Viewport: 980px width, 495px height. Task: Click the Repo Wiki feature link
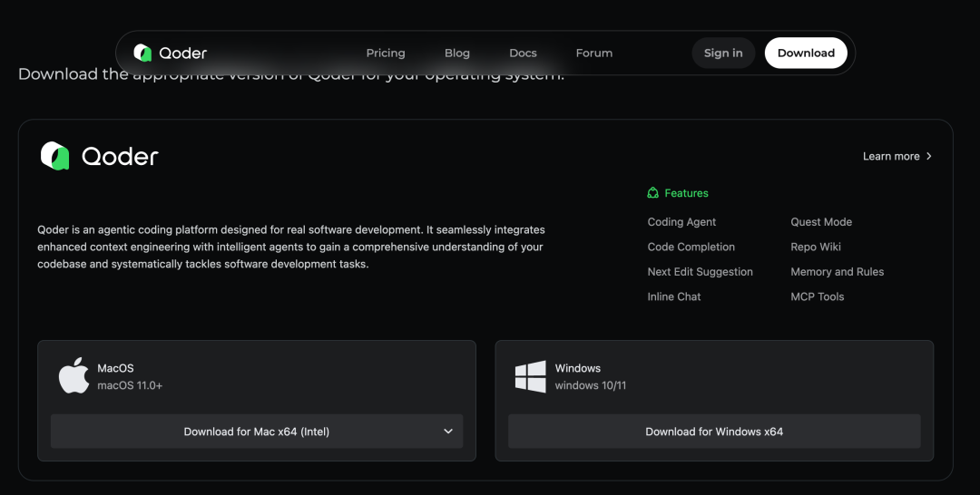coord(816,247)
